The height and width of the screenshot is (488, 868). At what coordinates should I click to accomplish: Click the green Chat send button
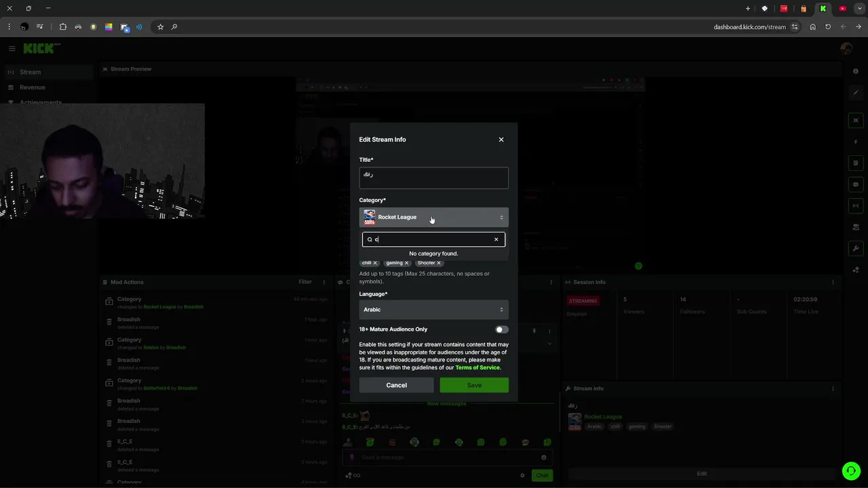542,475
